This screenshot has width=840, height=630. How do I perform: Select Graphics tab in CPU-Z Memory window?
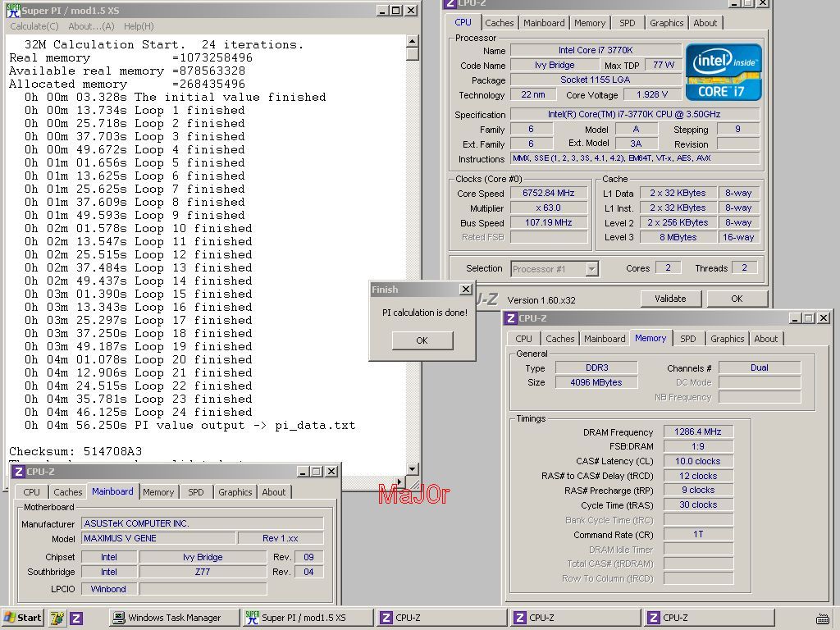pyautogui.click(x=727, y=339)
